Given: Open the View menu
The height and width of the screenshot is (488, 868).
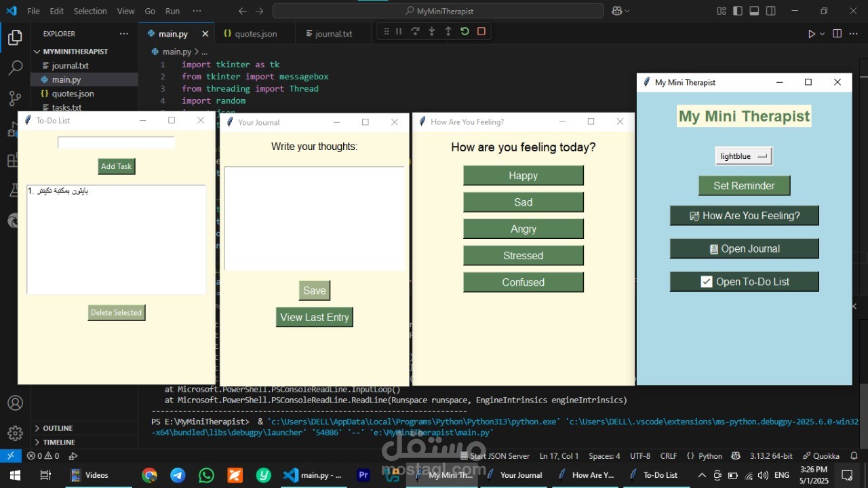Looking at the screenshot, I should (126, 11).
